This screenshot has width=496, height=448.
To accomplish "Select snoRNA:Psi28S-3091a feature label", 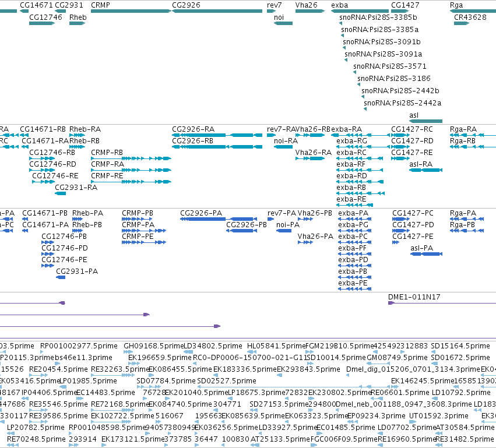I will [383, 54].
